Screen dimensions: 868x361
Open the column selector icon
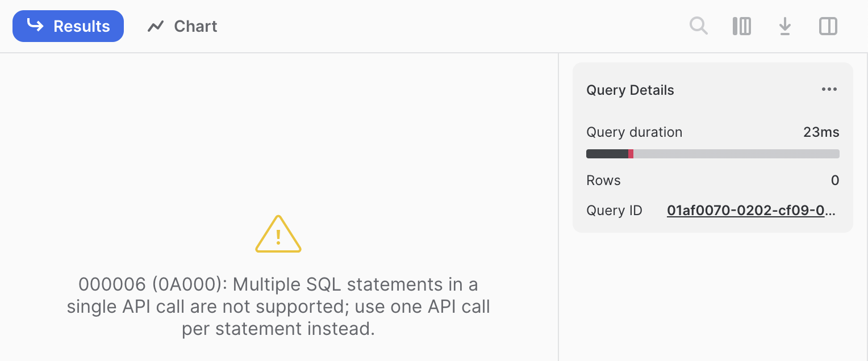pyautogui.click(x=742, y=26)
